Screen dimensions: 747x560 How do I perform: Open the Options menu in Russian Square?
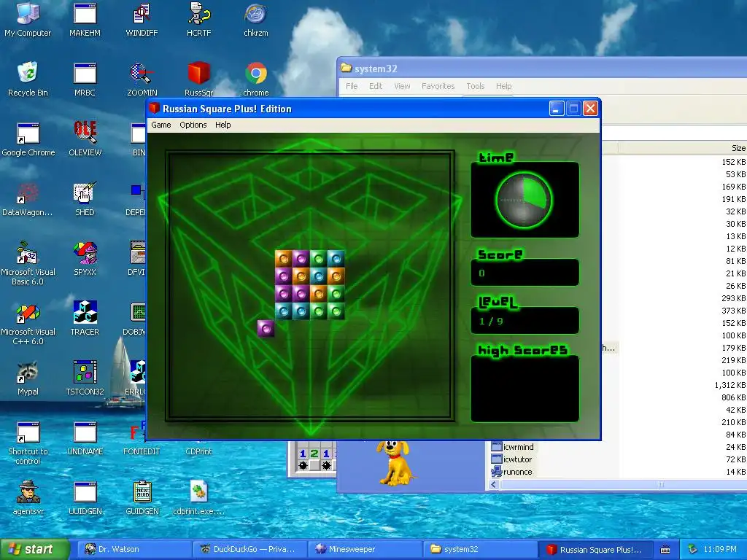[x=193, y=125]
